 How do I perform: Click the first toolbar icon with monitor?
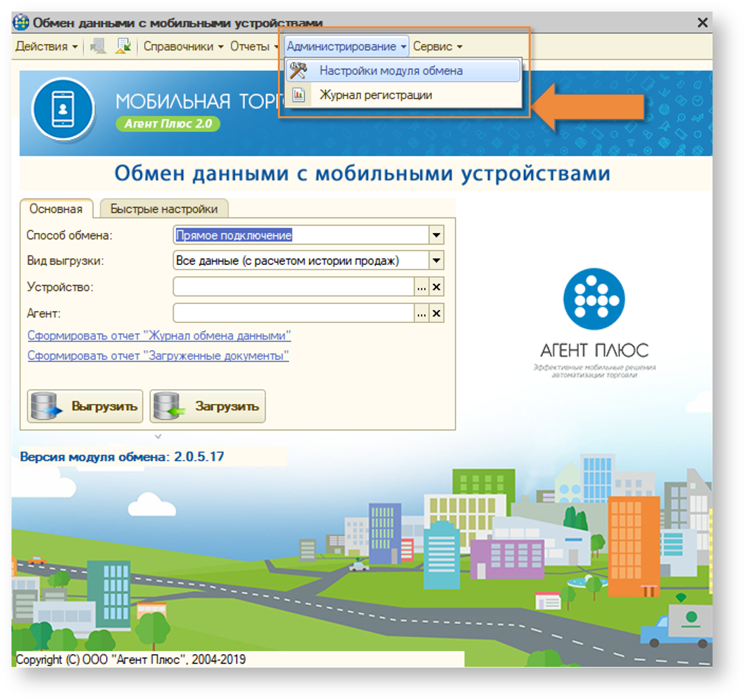(98, 46)
